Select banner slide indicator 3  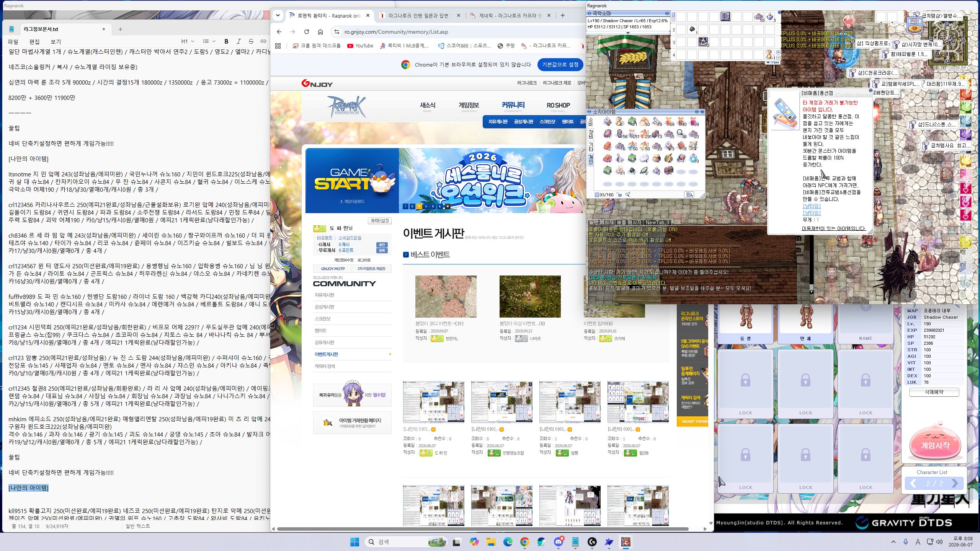419,207
